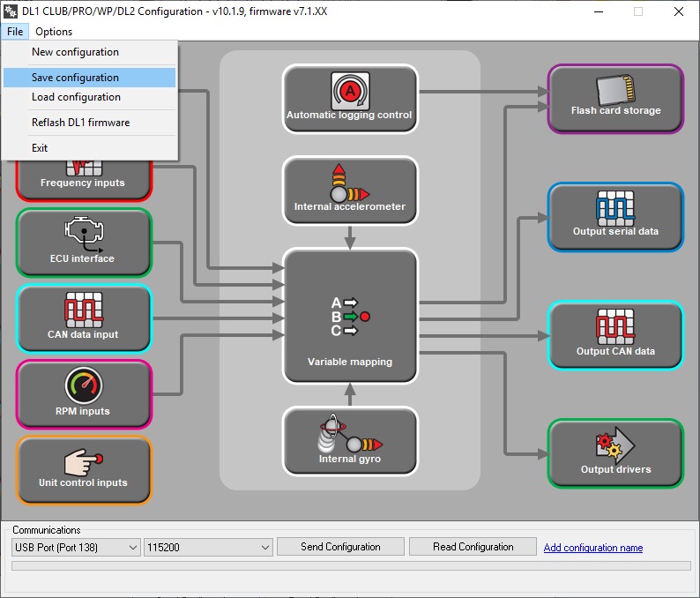
Task: Open the Output drivers block
Action: pos(614,452)
